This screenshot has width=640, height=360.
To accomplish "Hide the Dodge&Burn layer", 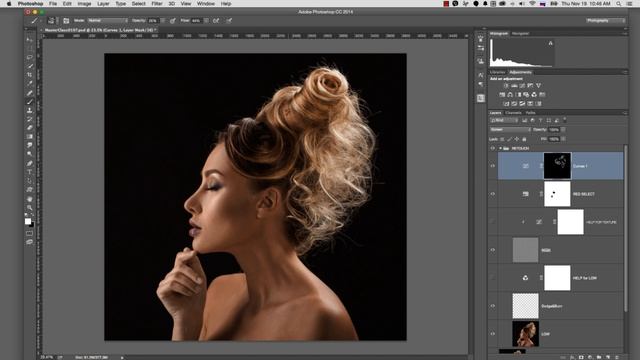I will [x=493, y=306].
